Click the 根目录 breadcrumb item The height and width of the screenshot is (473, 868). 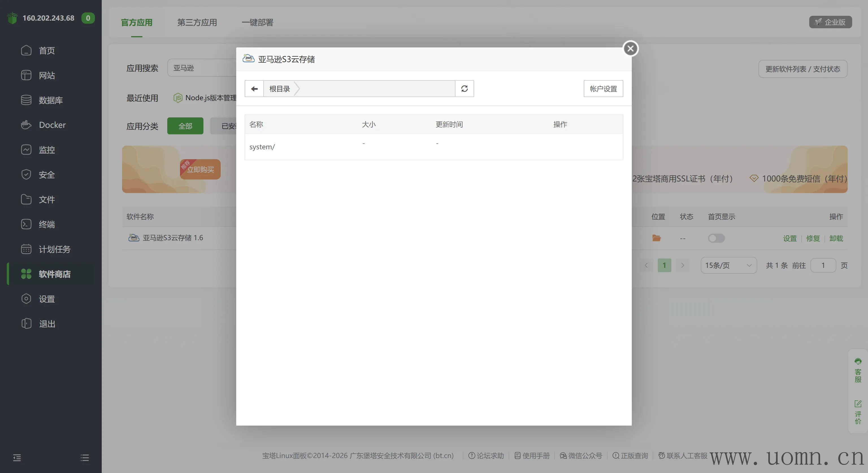[x=279, y=89]
